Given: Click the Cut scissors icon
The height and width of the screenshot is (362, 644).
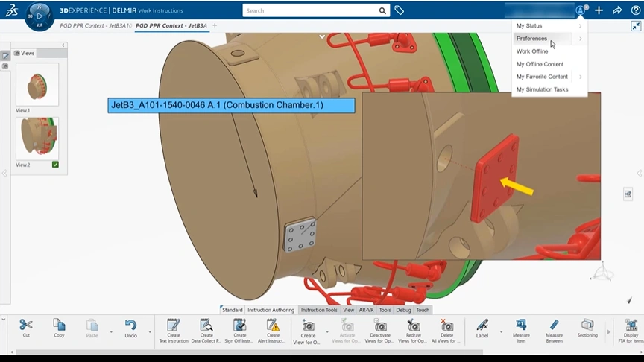Looking at the screenshot, I should (x=26, y=325).
